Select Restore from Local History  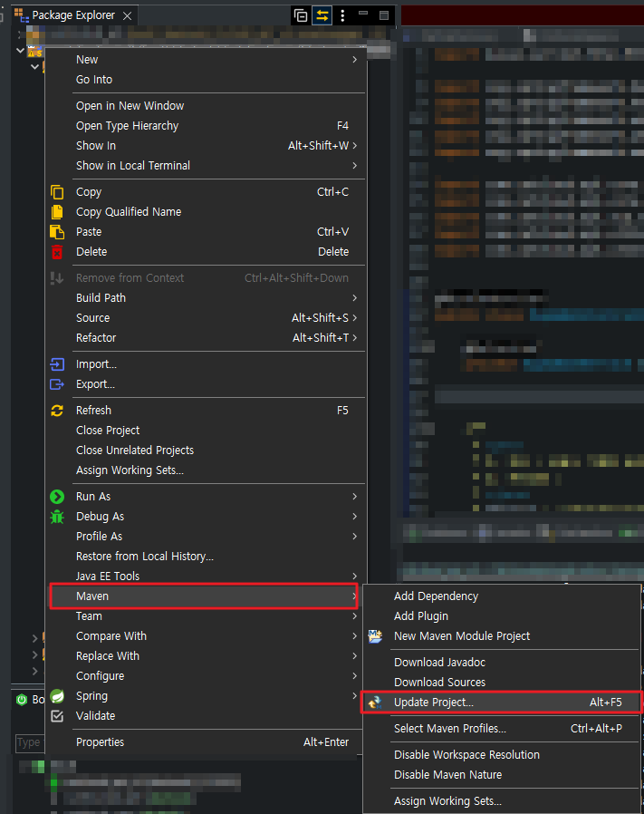(206, 557)
